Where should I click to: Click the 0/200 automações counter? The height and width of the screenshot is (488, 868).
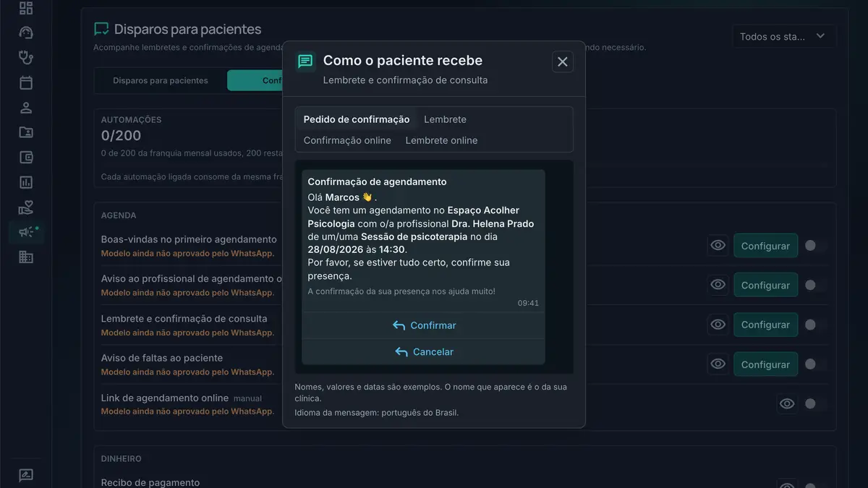click(x=121, y=135)
